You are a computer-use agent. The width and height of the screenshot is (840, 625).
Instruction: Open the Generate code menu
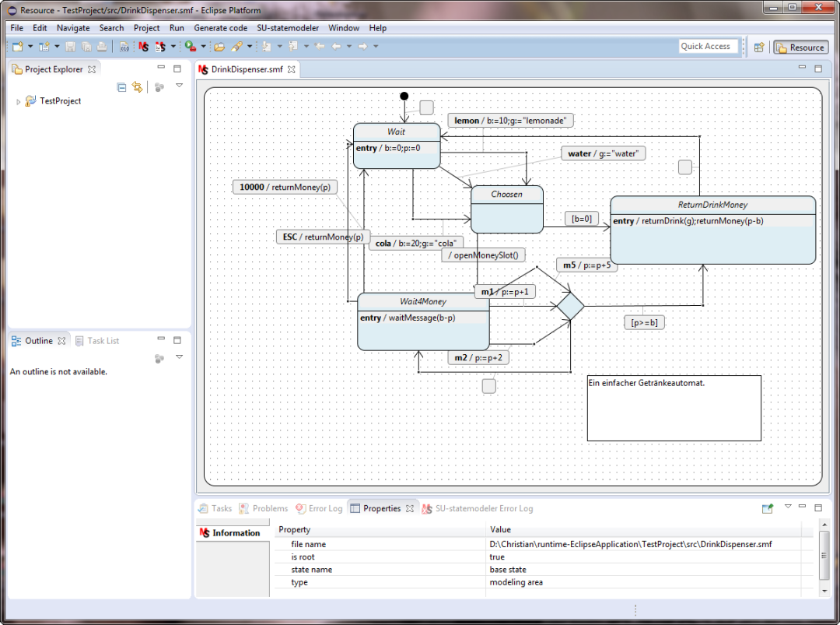(x=220, y=28)
